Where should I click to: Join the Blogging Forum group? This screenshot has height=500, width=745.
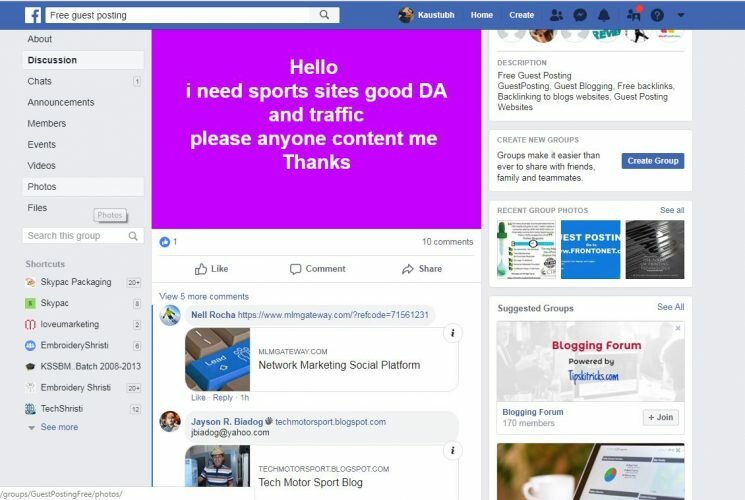660,417
